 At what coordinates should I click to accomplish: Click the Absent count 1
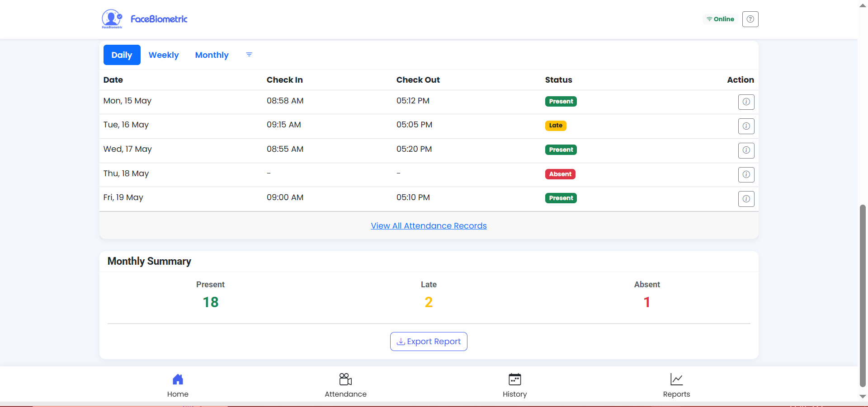[x=647, y=302]
